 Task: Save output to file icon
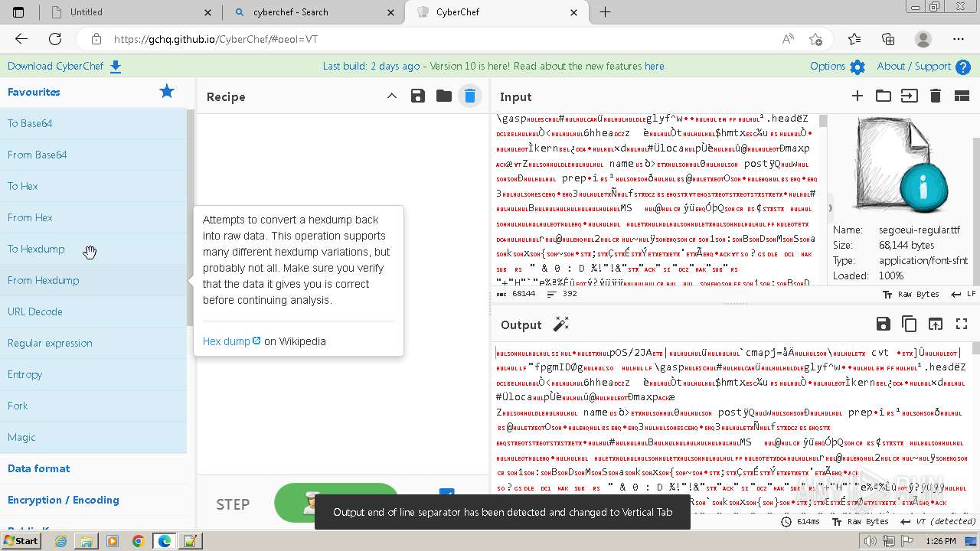[884, 324]
